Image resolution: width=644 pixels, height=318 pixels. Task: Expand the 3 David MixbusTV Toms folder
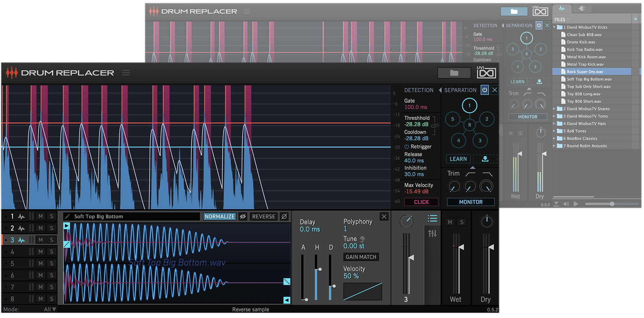coord(555,116)
